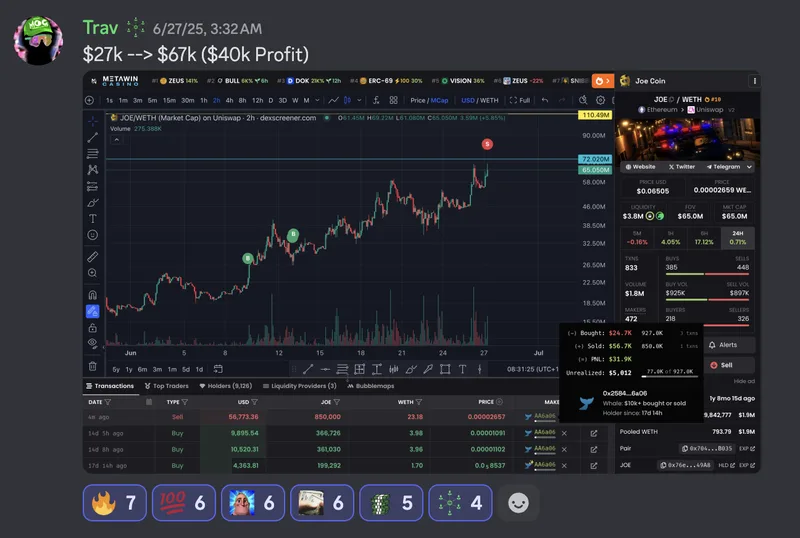Click the quick search magnifier in top toolbar
This screenshot has height=538, width=800.
[583, 101]
